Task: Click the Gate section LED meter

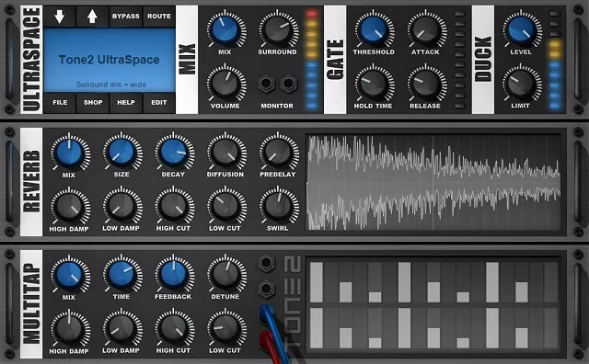Action: coord(460,60)
